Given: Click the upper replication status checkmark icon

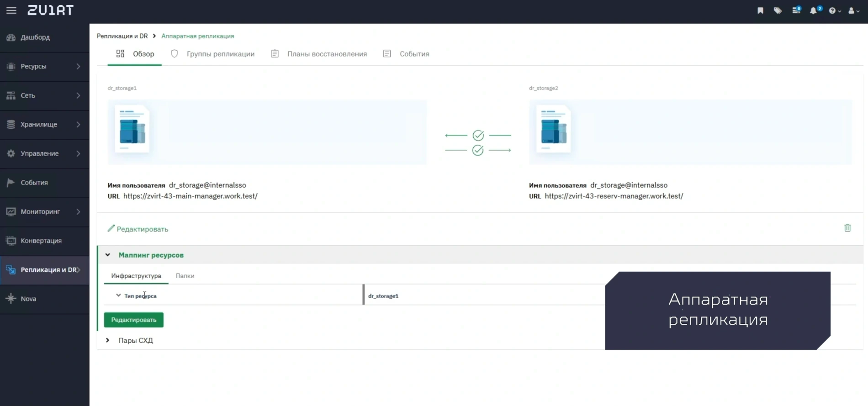Looking at the screenshot, I should point(478,135).
